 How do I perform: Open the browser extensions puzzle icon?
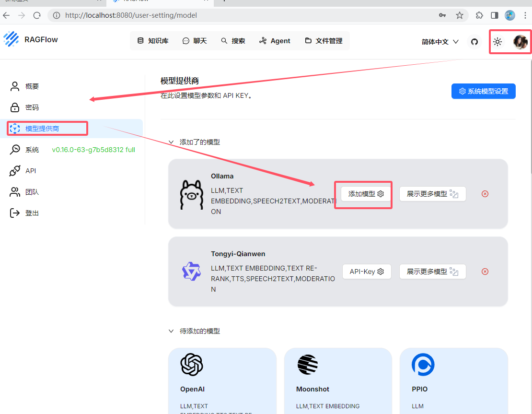point(479,15)
